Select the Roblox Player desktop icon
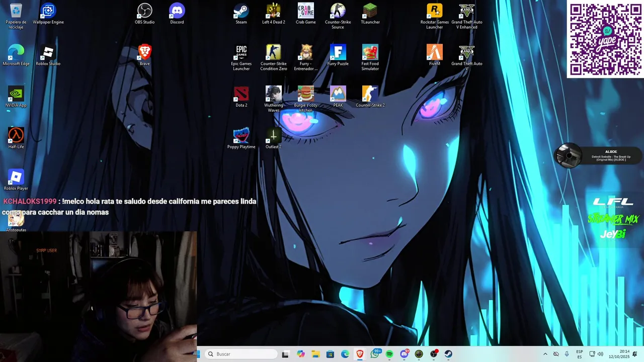Viewport: 644px width, 362px height. 16,180
